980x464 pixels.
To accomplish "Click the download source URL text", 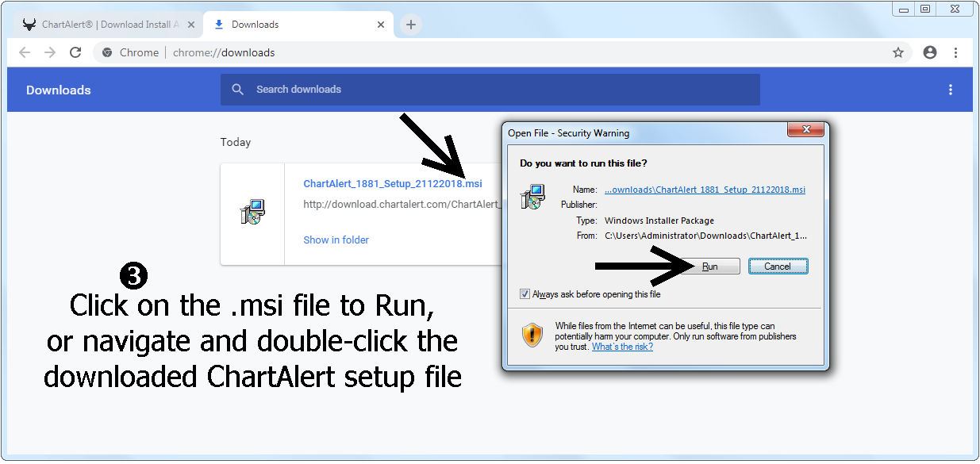I will (x=403, y=205).
